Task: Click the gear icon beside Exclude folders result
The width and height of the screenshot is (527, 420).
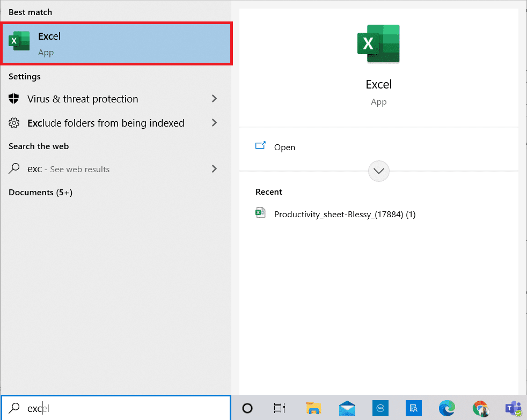Action: (x=14, y=123)
